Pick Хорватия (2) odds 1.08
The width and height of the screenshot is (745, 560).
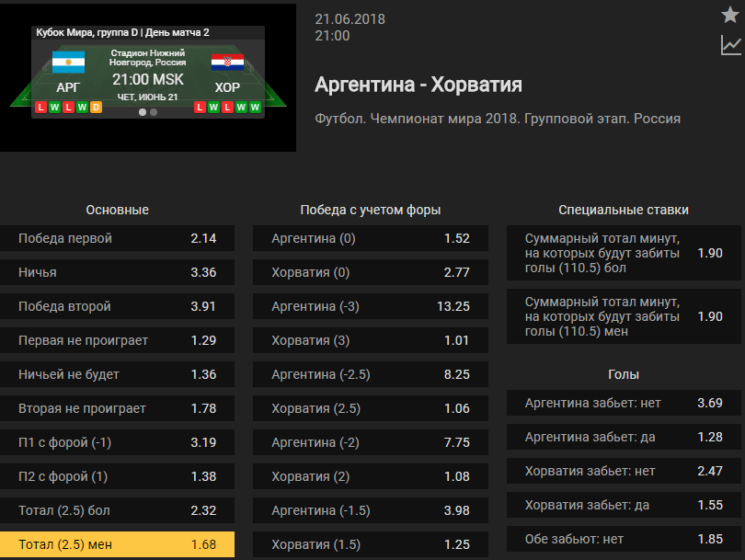(371, 476)
